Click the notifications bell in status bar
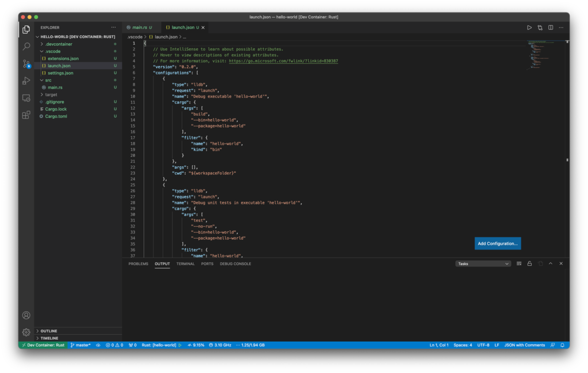This screenshot has height=373, width=588. pos(562,345)
